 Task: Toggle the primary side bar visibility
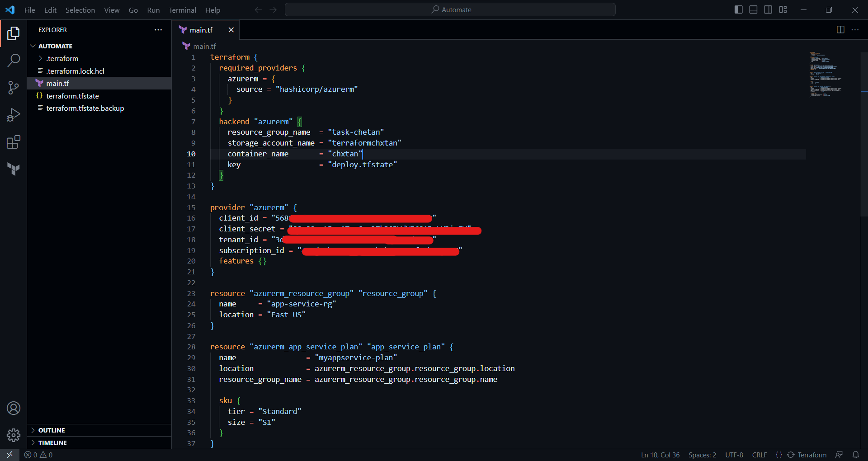pyautogui.click(x=738, y=9)
